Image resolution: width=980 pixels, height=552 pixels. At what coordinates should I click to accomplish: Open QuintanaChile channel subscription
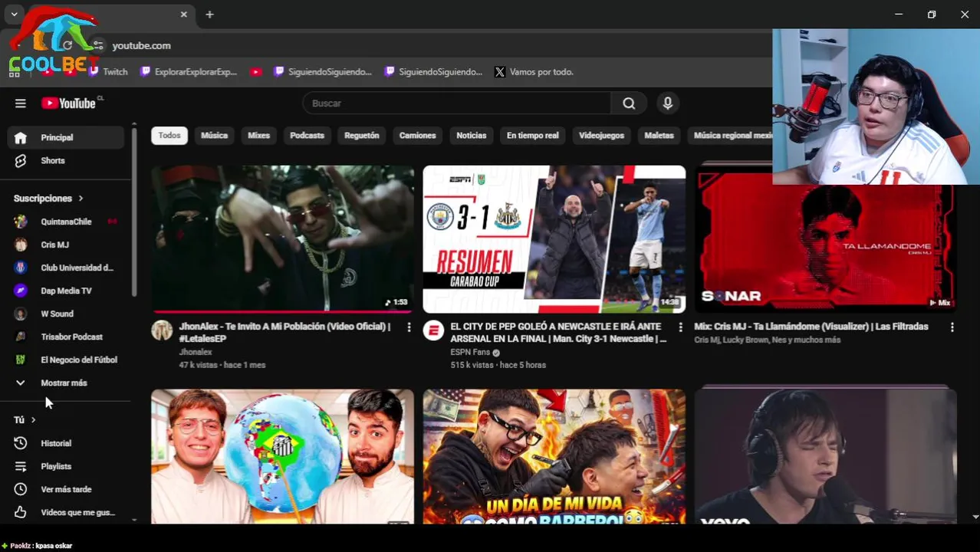66,222
